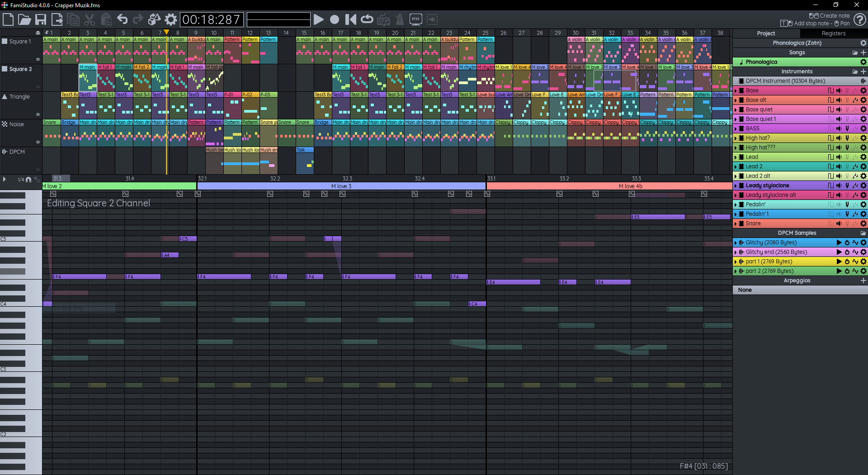Toggle the snap magnet in piano roll
The height and width of the screenshot is (475, 868).
(28, 180)
